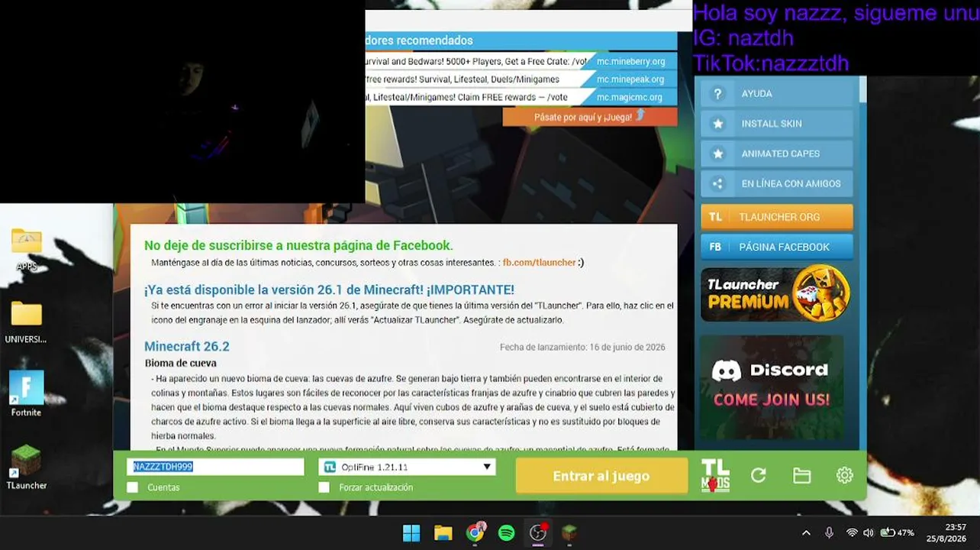Open the mc.magicmc.org server link
This screenshot has height=550, width=980.
630,97
